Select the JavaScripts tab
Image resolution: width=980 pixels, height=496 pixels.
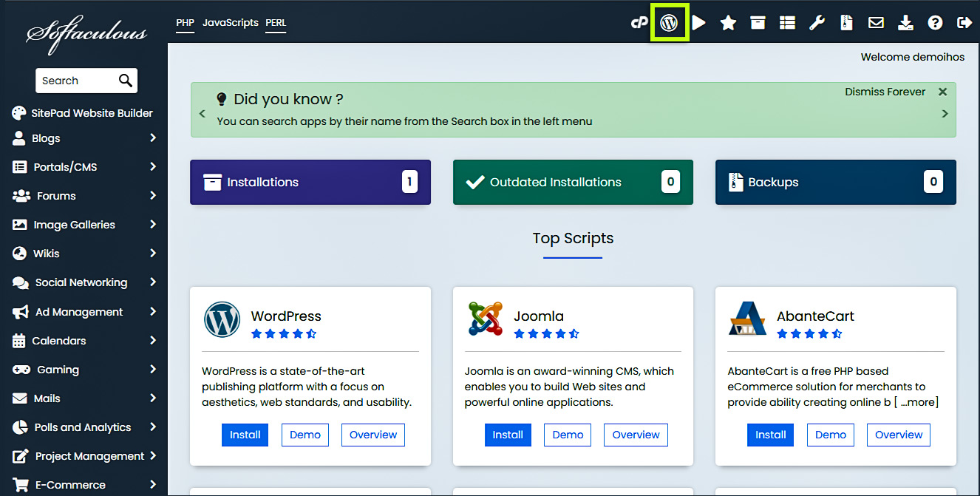tap(231, 23)
